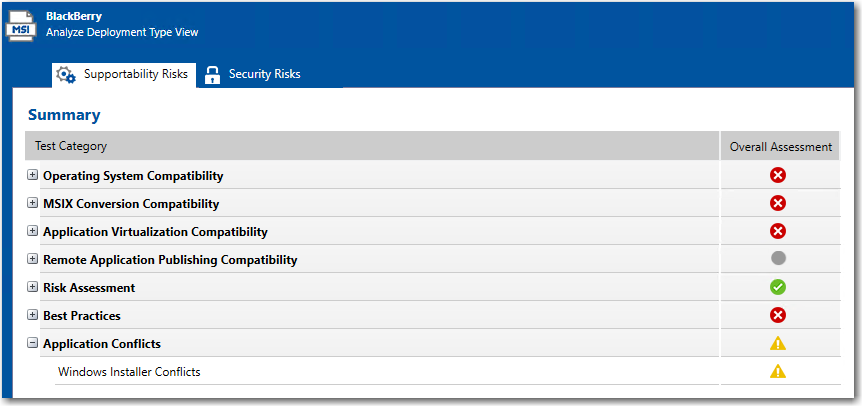Screen dimensions: 862x406
Task: Click red error icon for MSIX Conversion Compatibility
Action: point(778,204)
